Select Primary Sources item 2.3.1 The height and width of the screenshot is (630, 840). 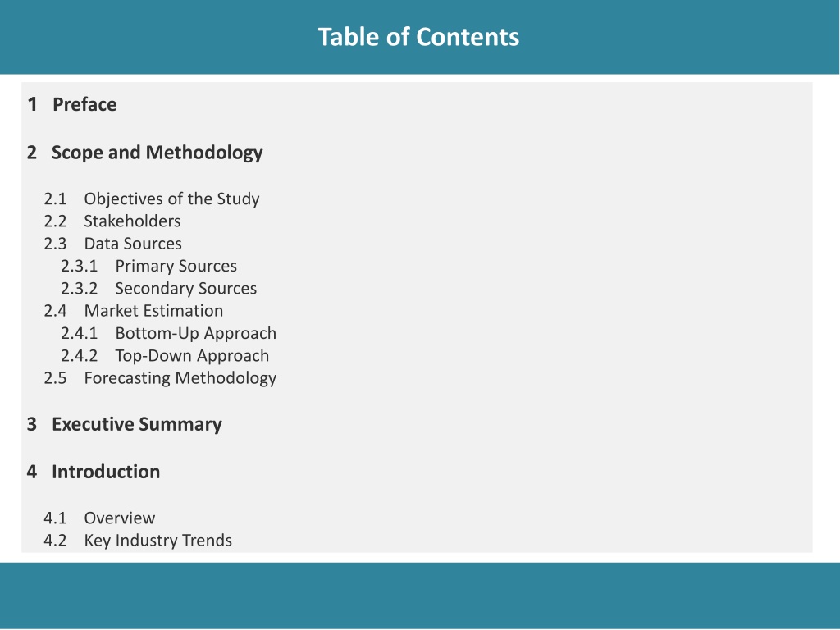[149, 266]
